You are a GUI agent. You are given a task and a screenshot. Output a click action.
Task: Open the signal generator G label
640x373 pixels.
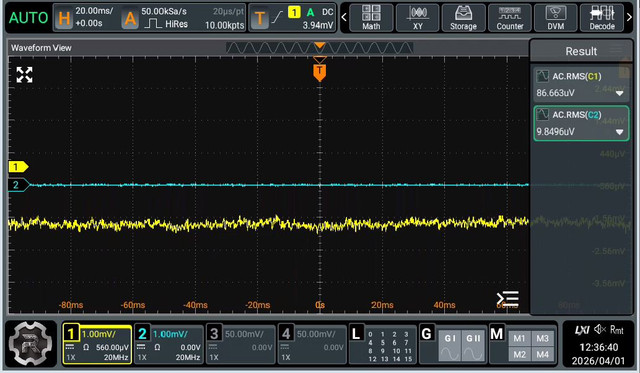(426, 333)
